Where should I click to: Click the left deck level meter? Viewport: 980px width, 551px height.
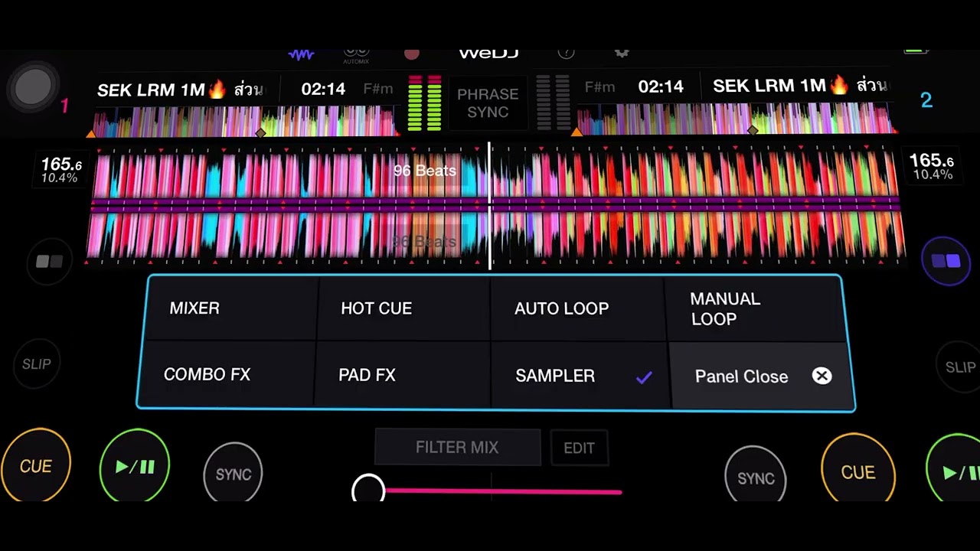coord(424,103)
